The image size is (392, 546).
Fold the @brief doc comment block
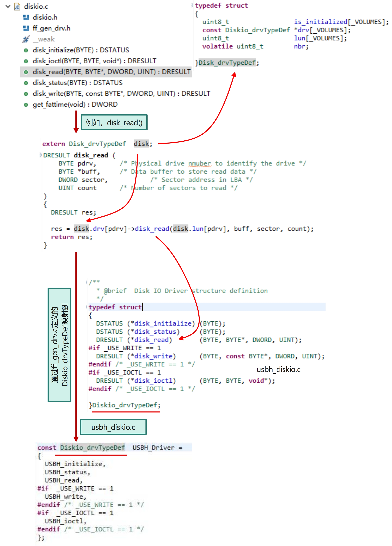(86, 282)
